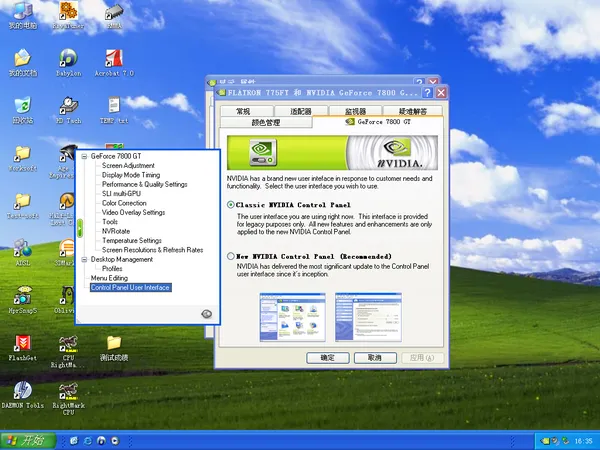Select the GeForce 7800 GT root label
The image size is (600, 450).
[x=116, y=156]
